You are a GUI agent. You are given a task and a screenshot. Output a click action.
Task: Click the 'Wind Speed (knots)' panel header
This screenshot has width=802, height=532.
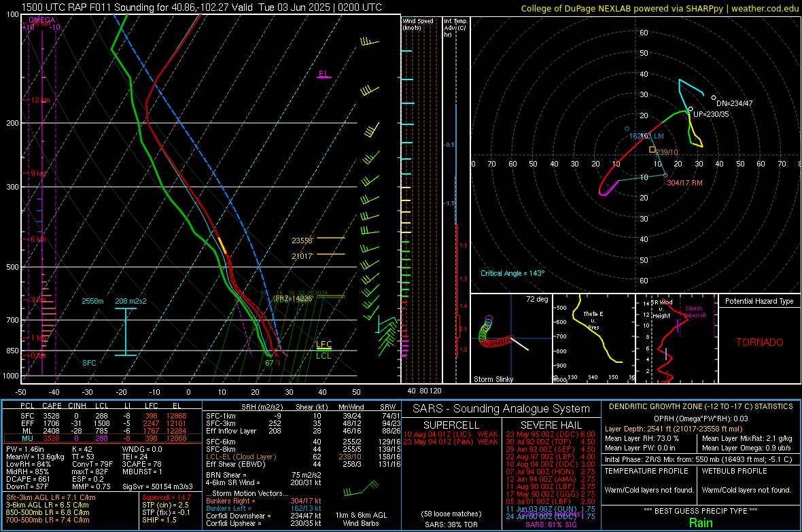418,24
